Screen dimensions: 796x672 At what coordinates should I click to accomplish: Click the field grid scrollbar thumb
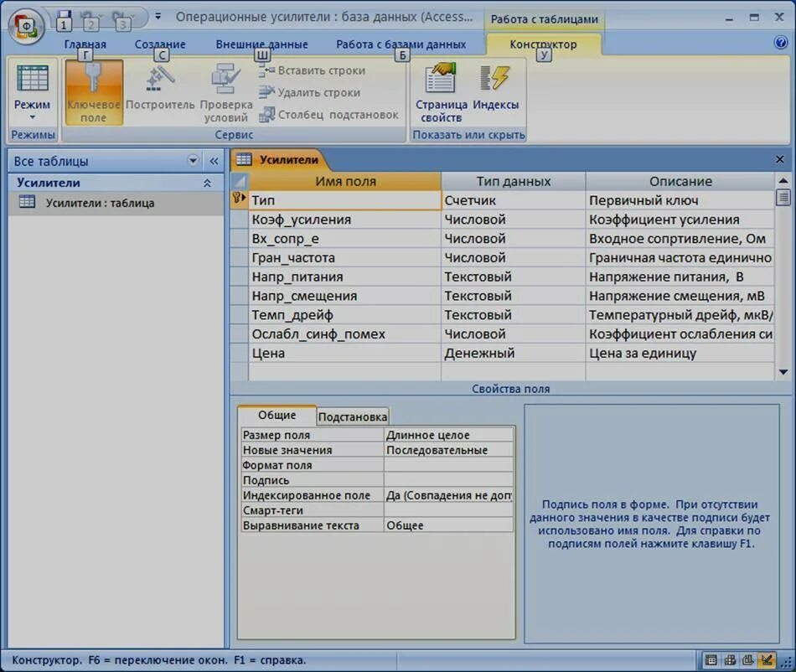click(x=783, y=198)
